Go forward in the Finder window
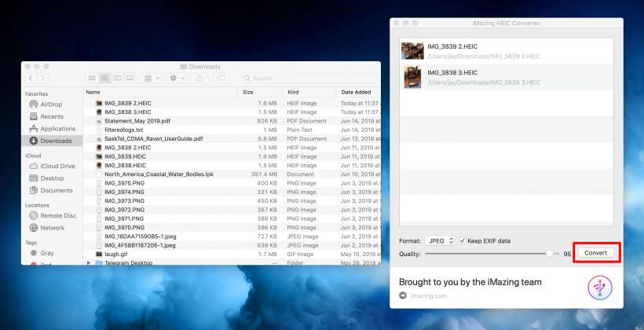 coord(42,78)
